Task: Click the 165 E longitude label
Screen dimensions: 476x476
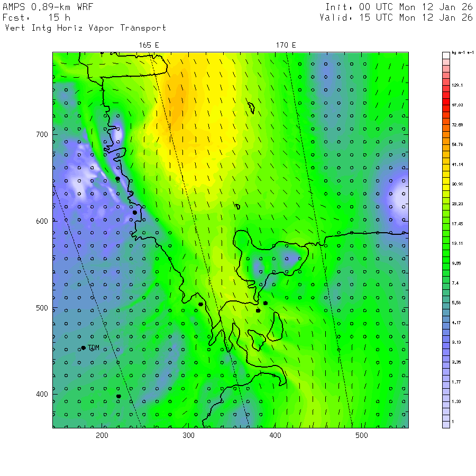Action: pos(149,45)
